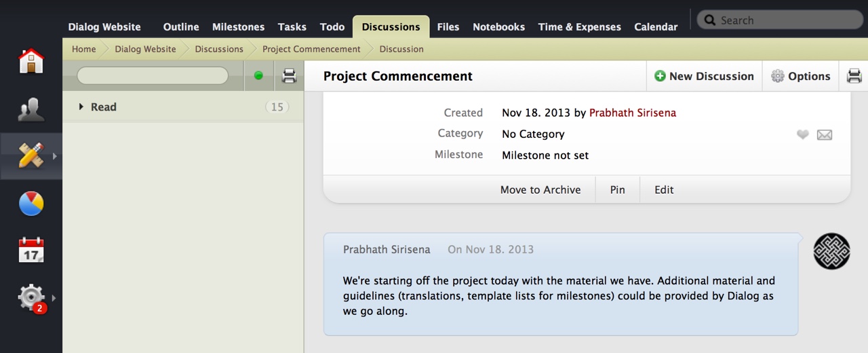Select the Projects pencil-ruler sidebar icon

point(31,155)
